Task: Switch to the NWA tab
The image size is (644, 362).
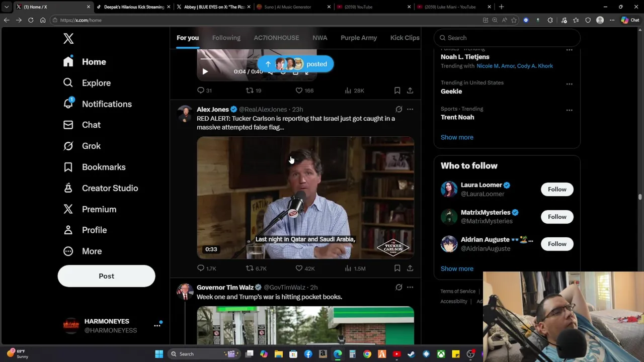Action: (x=319, y=38)
